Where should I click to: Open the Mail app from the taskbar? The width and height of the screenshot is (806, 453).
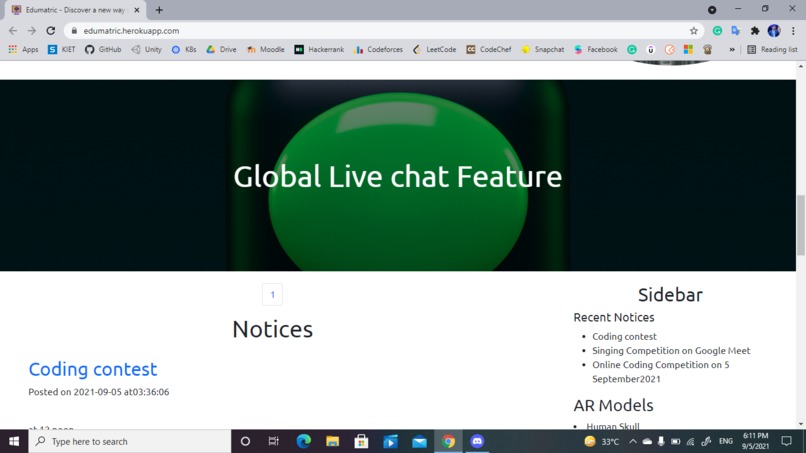(x=419, y=441)
